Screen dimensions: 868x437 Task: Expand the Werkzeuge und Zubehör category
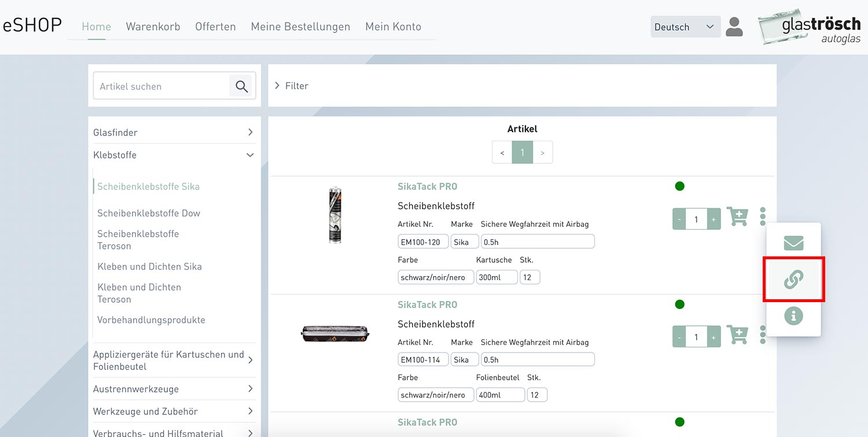174,412
